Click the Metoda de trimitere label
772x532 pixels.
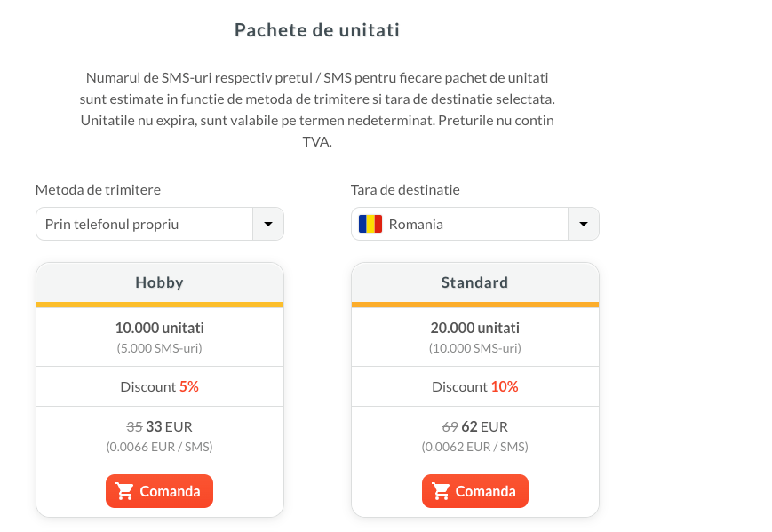click(x=98, y=189)
